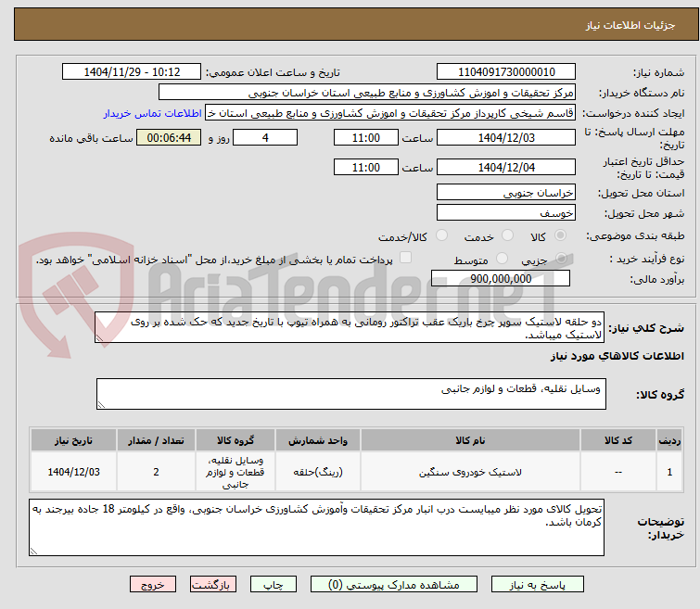The image size is (700, 609).
Task: Click the price validity date 1404/12/04 field
Action: (506, 168)
